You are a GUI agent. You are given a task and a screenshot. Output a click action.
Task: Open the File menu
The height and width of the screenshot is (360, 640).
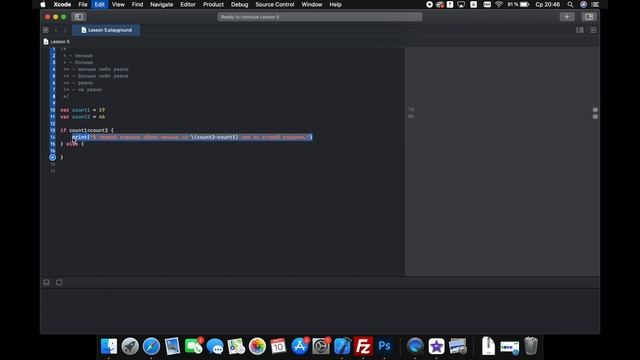[x=83, y=4]
